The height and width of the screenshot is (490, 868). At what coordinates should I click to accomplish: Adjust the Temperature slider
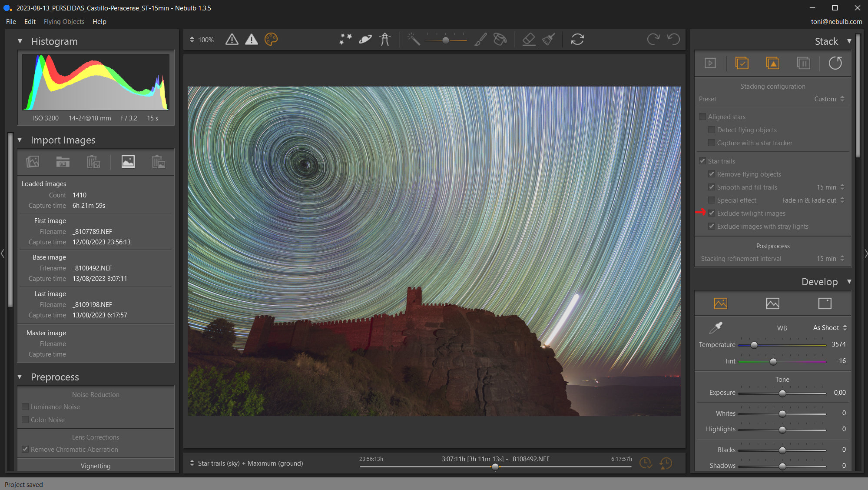click(x=754, y=345)
